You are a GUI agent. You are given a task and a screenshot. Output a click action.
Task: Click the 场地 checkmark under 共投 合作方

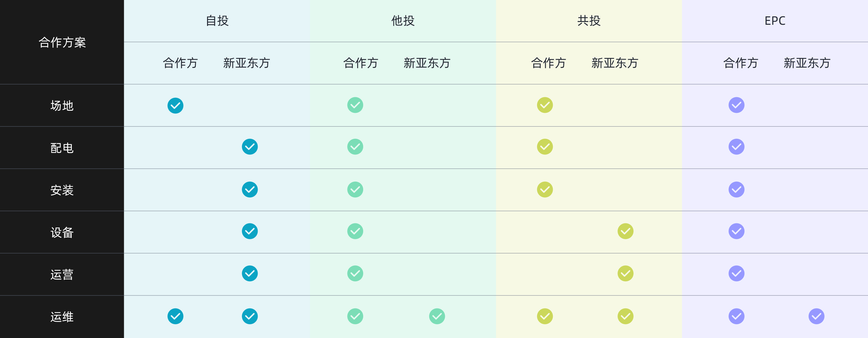click(545, 105)
